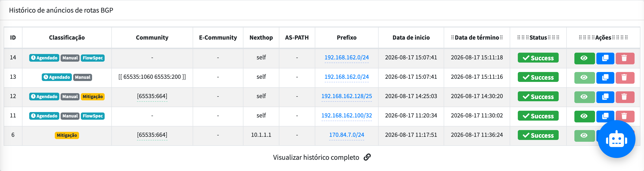Open the chatbot robot assistant bubble
This screenshot has width=644, height=171.
(x=616, y=139)
